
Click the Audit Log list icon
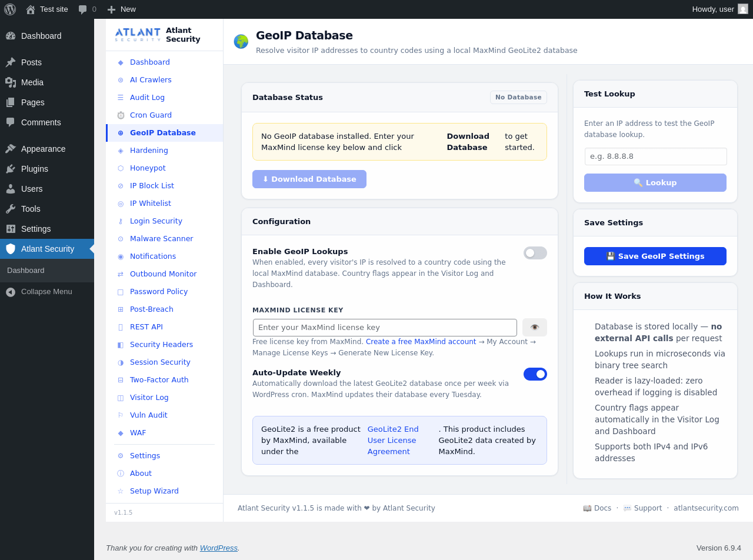(x=121, y=98)
